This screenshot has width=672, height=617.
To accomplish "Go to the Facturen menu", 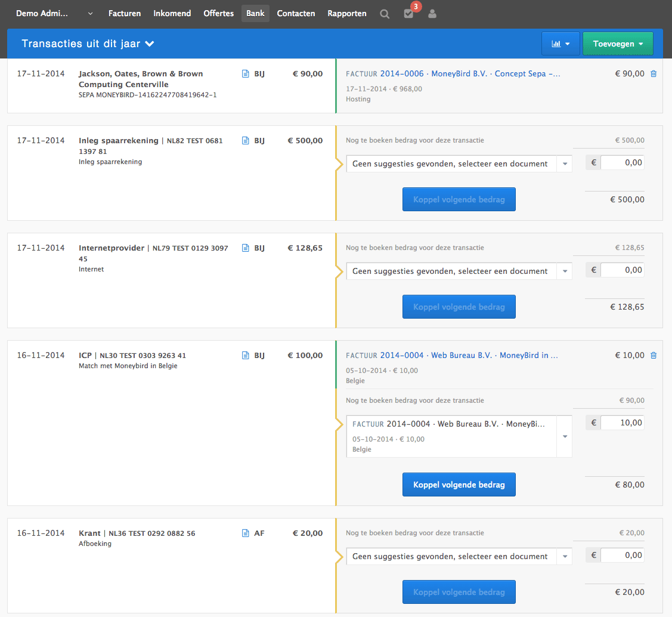I will point(125,14).
